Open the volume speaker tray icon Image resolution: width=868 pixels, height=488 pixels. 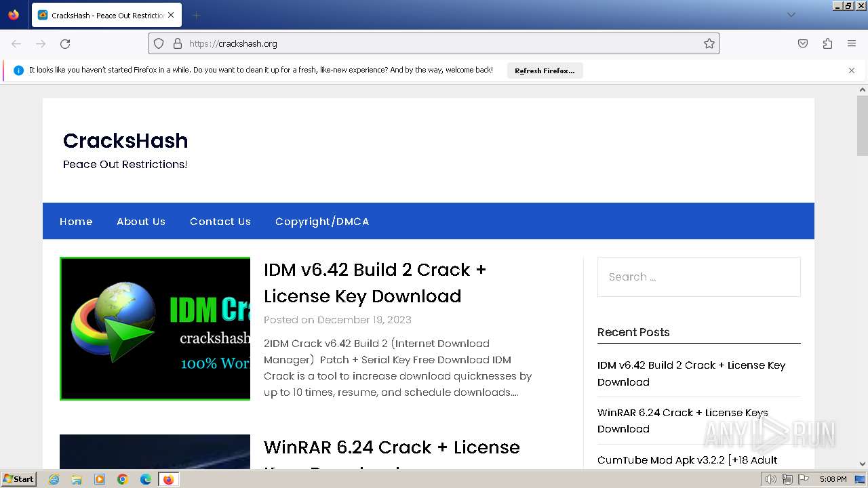(771, 479)
